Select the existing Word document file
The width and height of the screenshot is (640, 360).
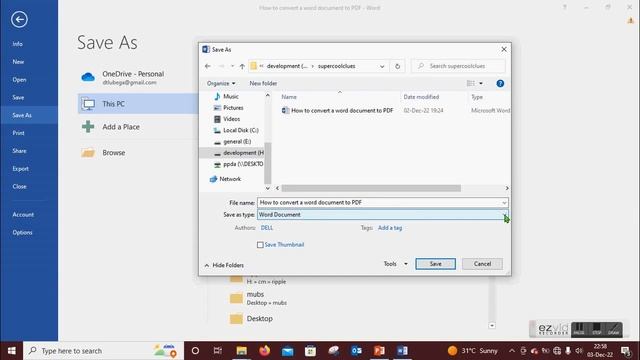tap(342, 111)
